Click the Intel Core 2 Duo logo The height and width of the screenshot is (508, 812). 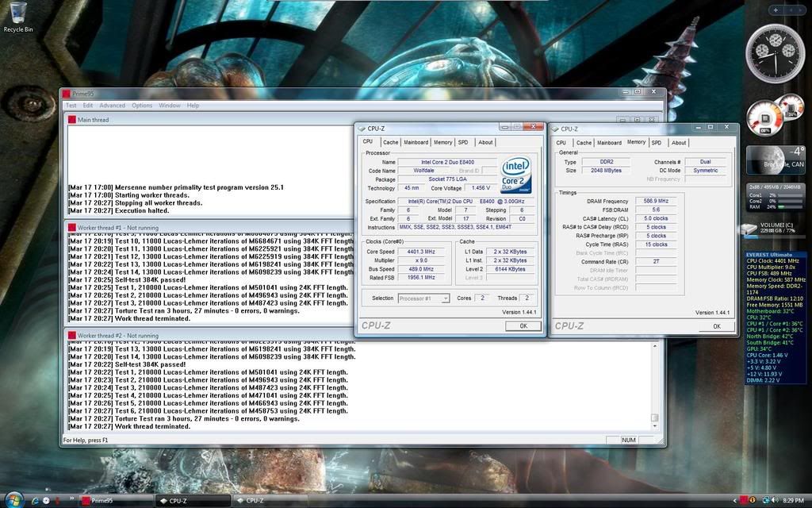(x=515, y=175)
